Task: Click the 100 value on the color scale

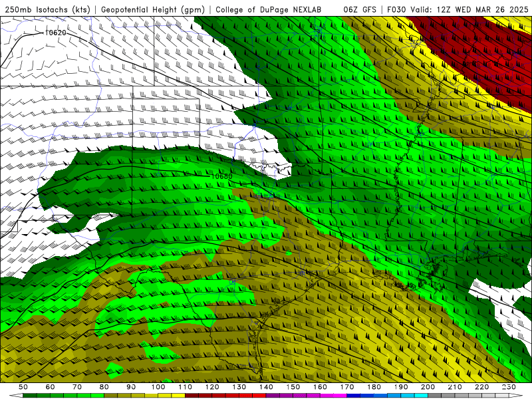Action: pos(158,387)
